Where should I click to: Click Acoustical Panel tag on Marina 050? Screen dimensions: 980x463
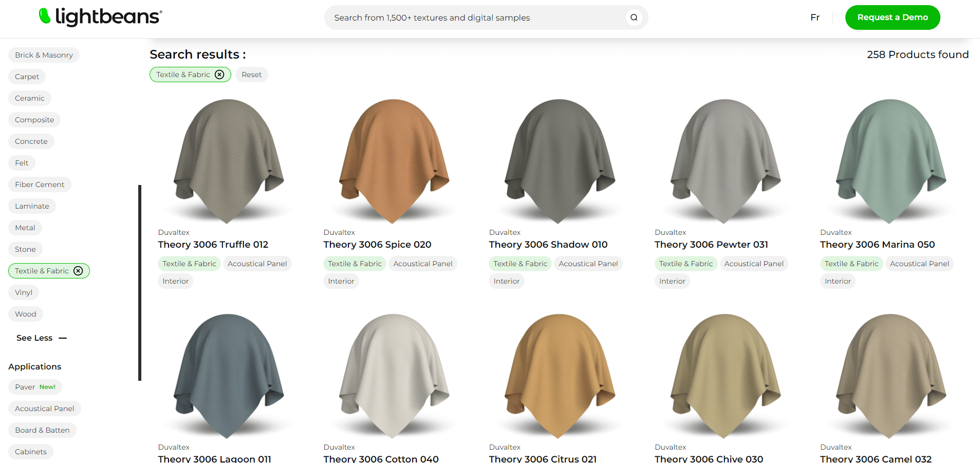tap(919, 264)
